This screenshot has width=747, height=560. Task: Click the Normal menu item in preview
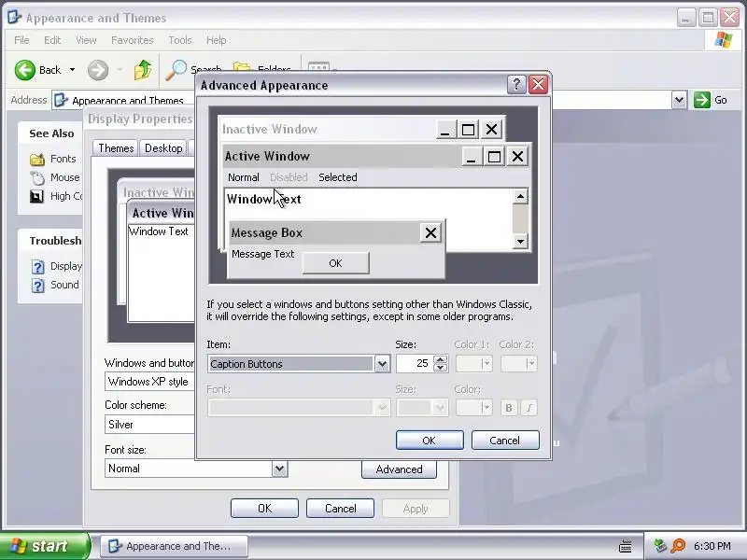tap(244, 177)
